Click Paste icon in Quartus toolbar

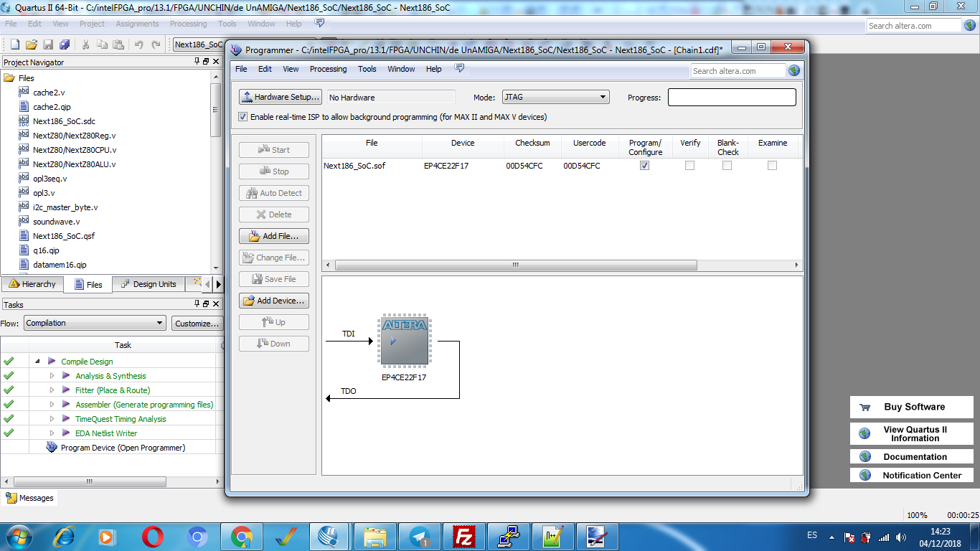click(x=118, y=44)
